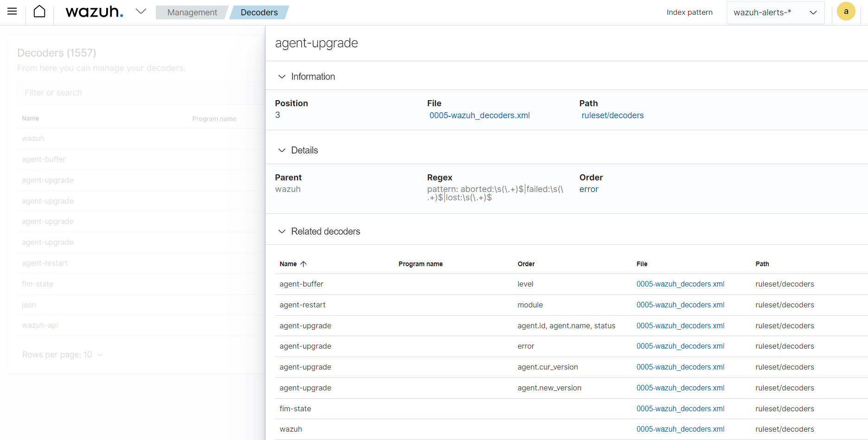868x440 pixels.
Task: Sort related decoders by File column
Action: point(642,264)
